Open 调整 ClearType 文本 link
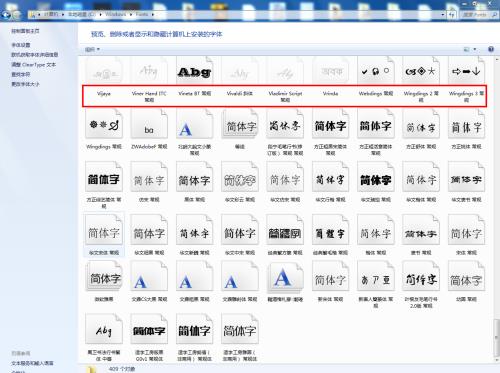This screenshot has width=500, height=373. click(33, 65)
